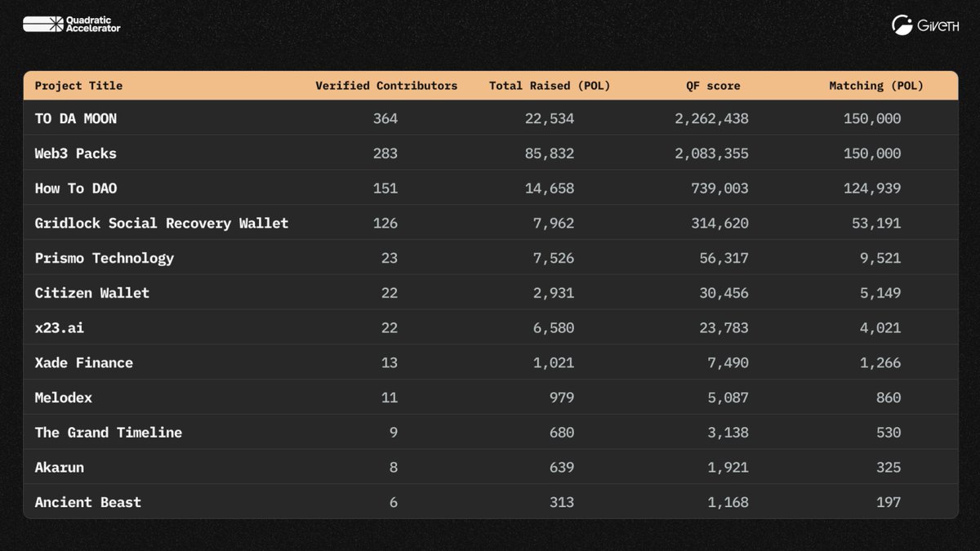This screenshot has height=551, width=980.
Task: Click the Verified Contributors column header
Action: (x=386, y=86)
